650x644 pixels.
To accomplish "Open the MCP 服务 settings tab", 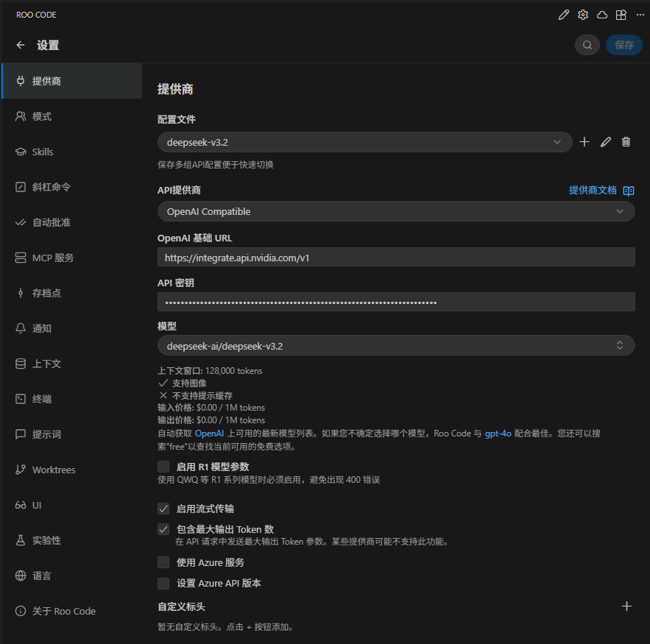I will pyautogui.click(x=71, y=258).
